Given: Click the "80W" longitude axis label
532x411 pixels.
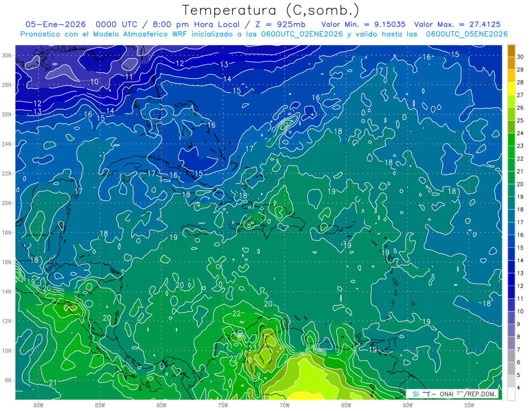Looking at the screenshot, I should [x=161, y=405].
